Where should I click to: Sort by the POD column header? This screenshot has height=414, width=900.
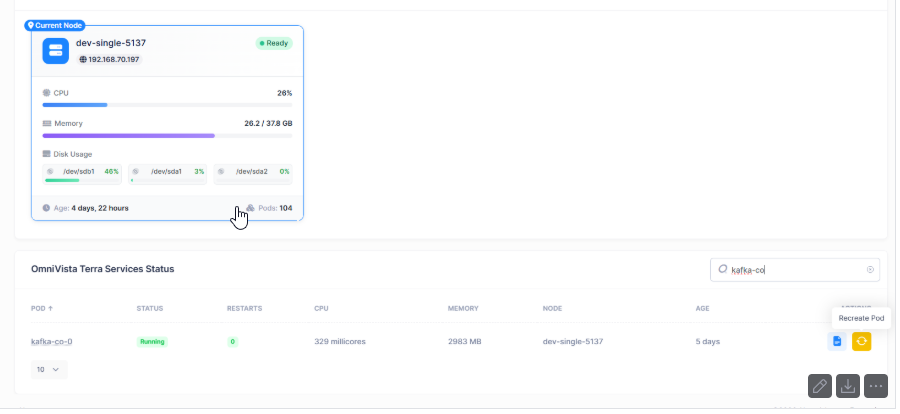pyautogui.click(x=41, y=308)
